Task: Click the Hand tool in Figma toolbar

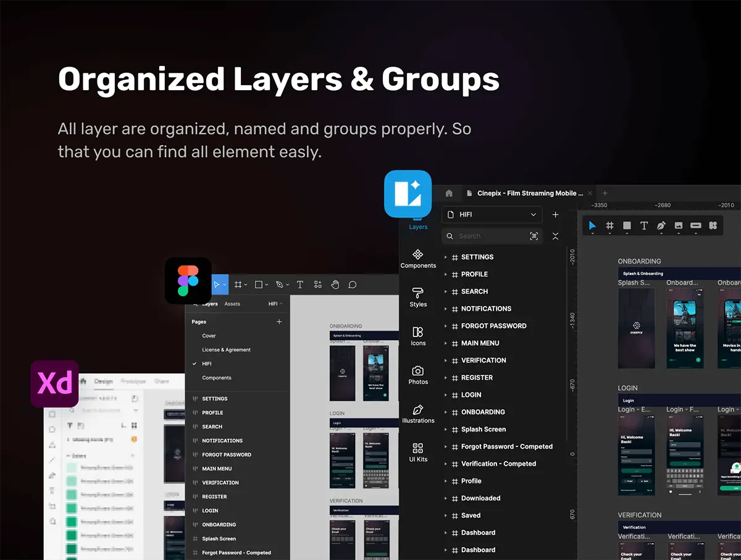Action: pos(335,285)
